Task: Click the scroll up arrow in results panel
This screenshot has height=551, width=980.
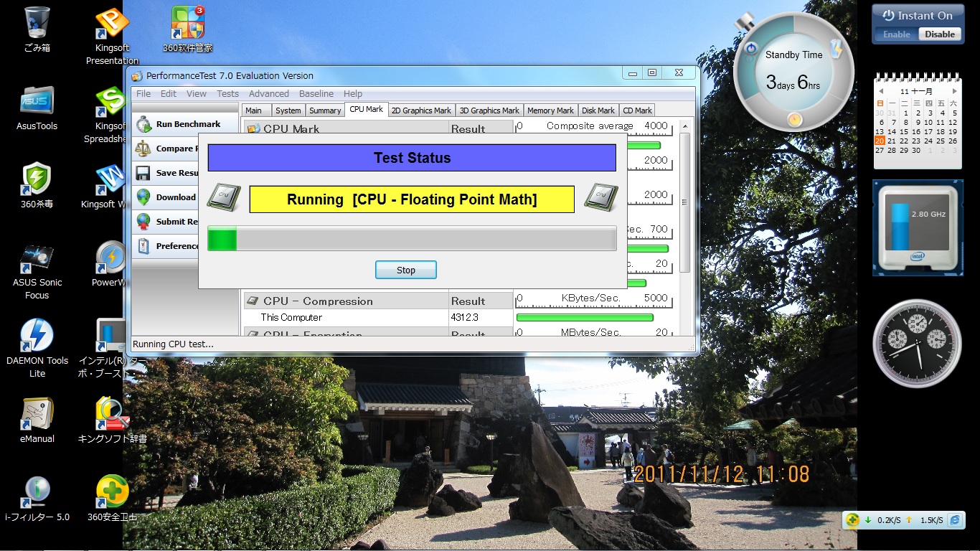Action: click(x=684, y=126)
